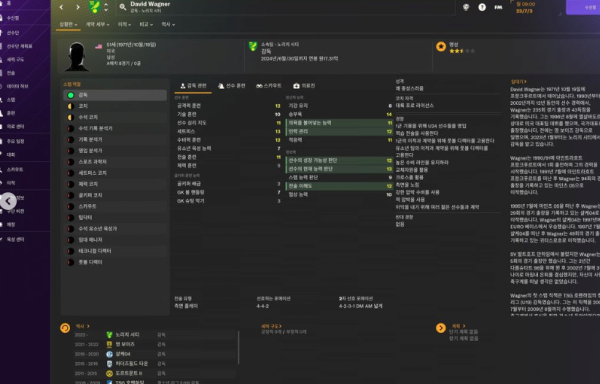600x384 pixels.
Task: Click the sidebar collapse arrow circle
Action: pos(8,201)
